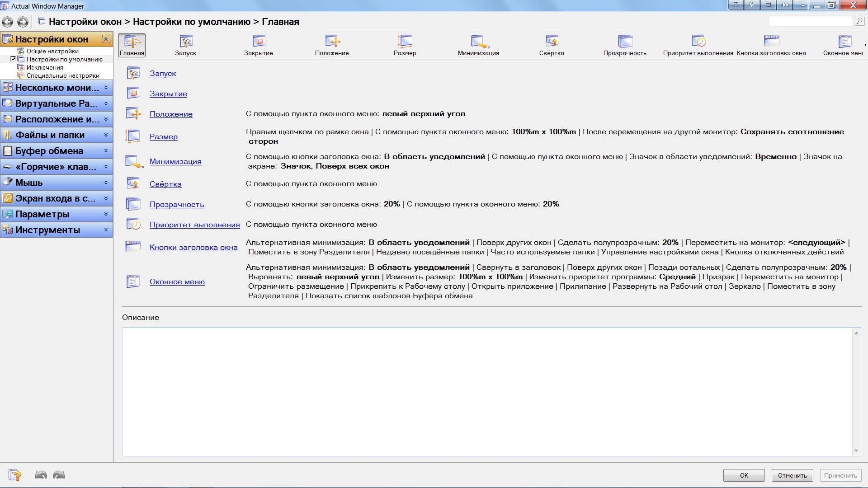Click the wrench title bar button
This screenshot has width=868, height=488.
point(752,5)
